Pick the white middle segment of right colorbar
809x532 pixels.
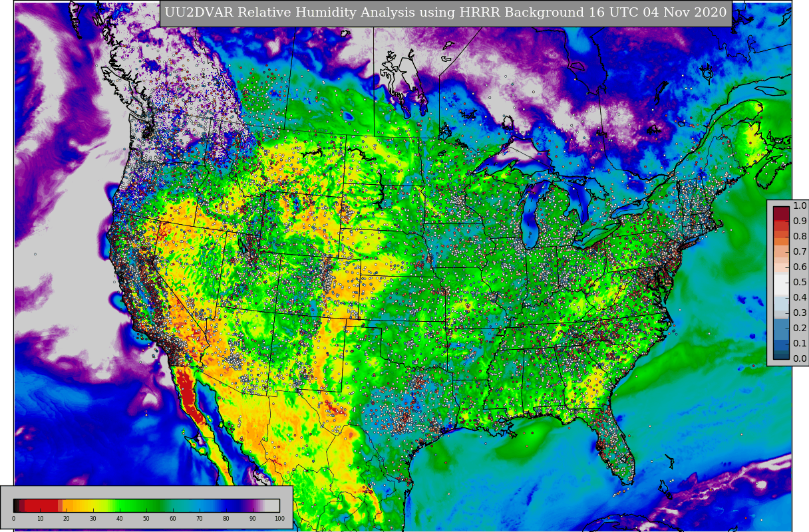781,284
